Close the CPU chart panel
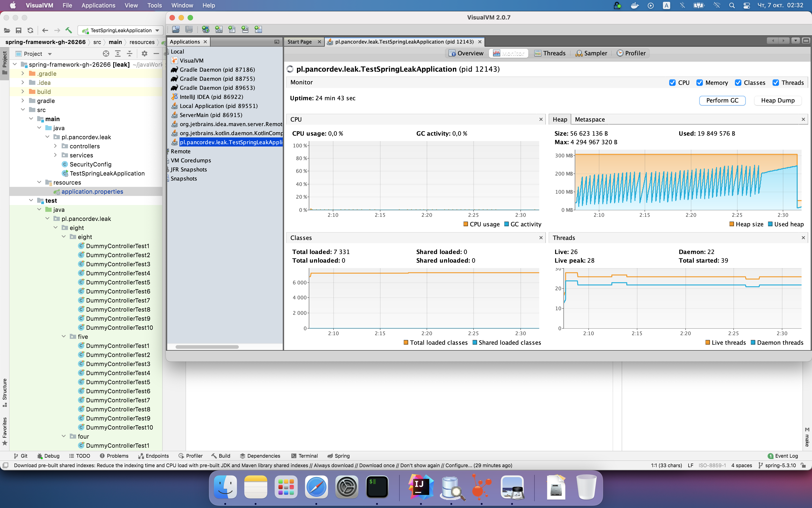The image size is (812, 508). point(541,119)
